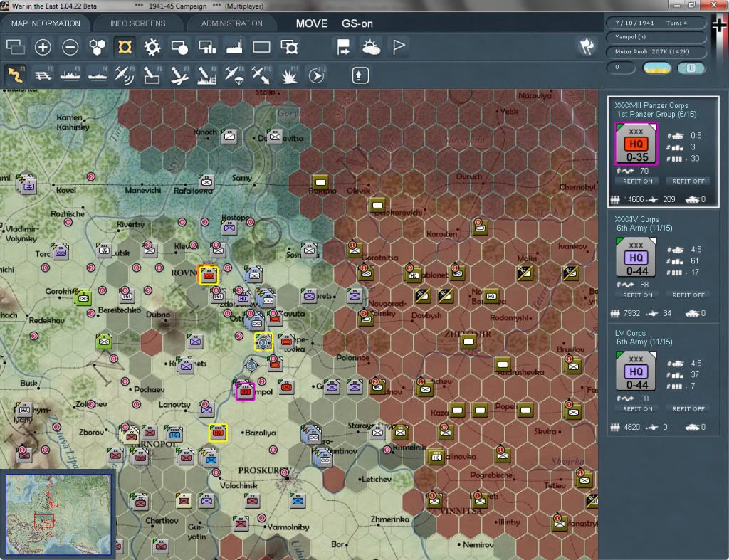Click the rectangle-with-circle toolbar icon
Screen dimensions: 729x560
click(x=179, y=47)
